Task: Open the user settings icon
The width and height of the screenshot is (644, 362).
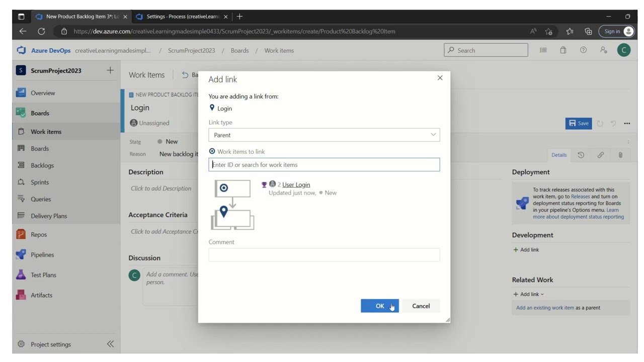Action: tap(603, 50)
